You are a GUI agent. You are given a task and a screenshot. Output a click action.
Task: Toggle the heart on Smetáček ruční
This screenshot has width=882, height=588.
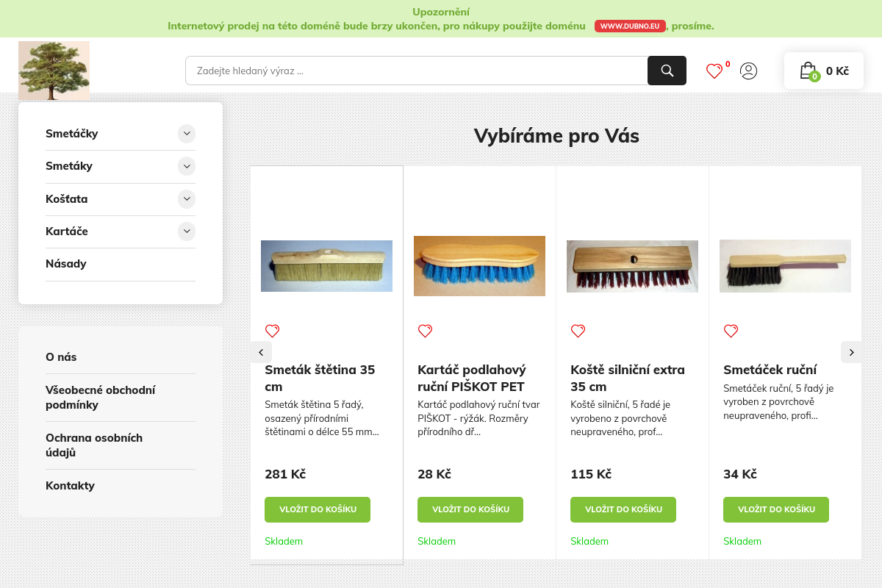(x=731, y=331)
